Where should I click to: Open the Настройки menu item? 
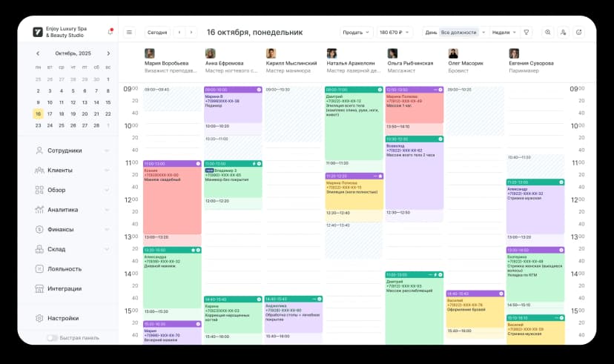point(63,318)
